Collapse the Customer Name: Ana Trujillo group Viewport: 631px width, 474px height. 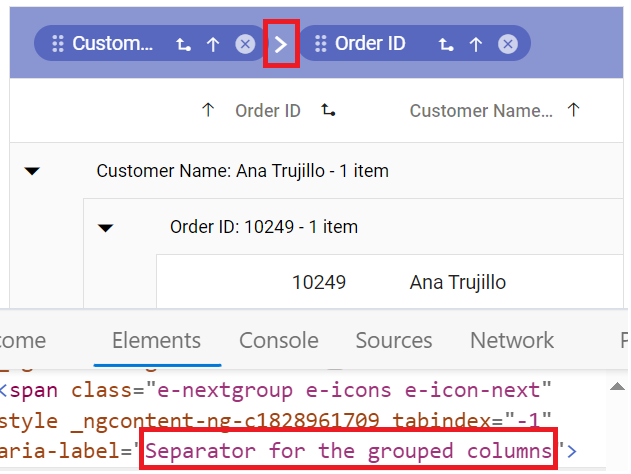[x=32, y=171]
